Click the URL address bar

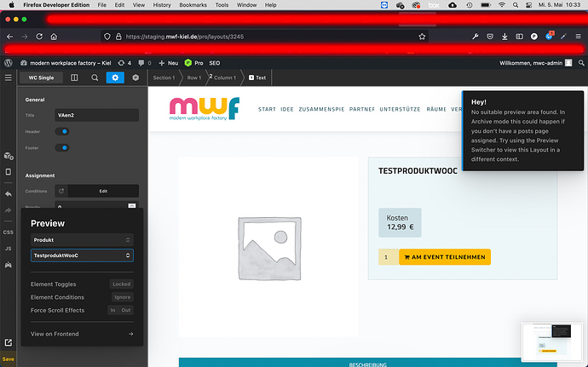(x=264, y=37)
